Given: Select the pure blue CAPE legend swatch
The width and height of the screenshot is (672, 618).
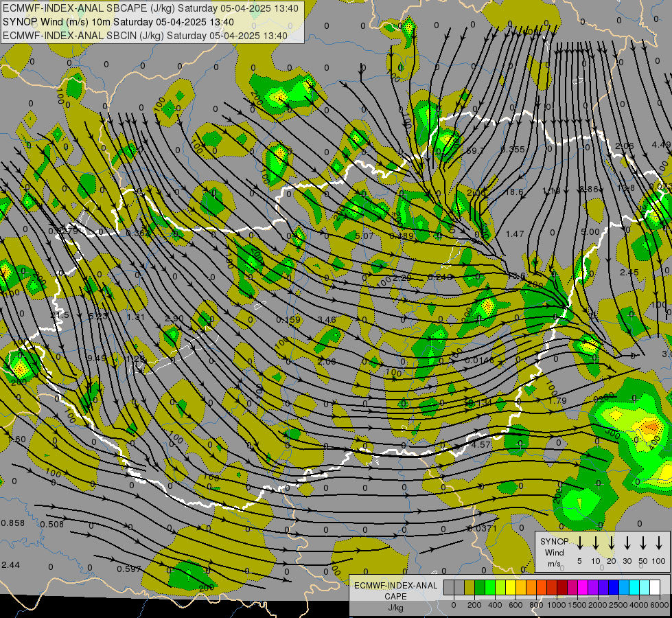Looking at the screenshot, I should coord(613,588).
